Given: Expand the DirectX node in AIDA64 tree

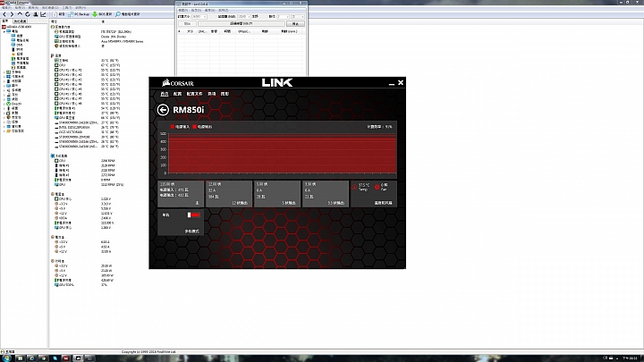Looking at the screenshot, I should (x=4, y=104).
